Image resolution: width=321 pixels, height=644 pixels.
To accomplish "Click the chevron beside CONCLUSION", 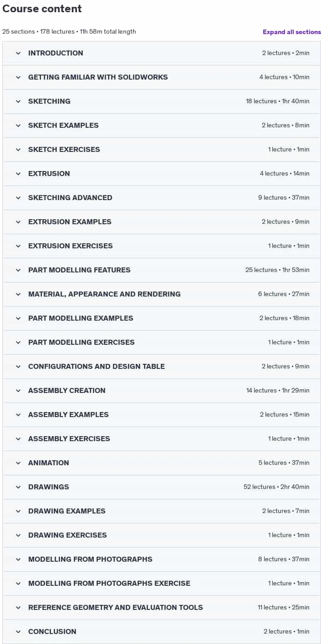I will (x=18, y=632).
